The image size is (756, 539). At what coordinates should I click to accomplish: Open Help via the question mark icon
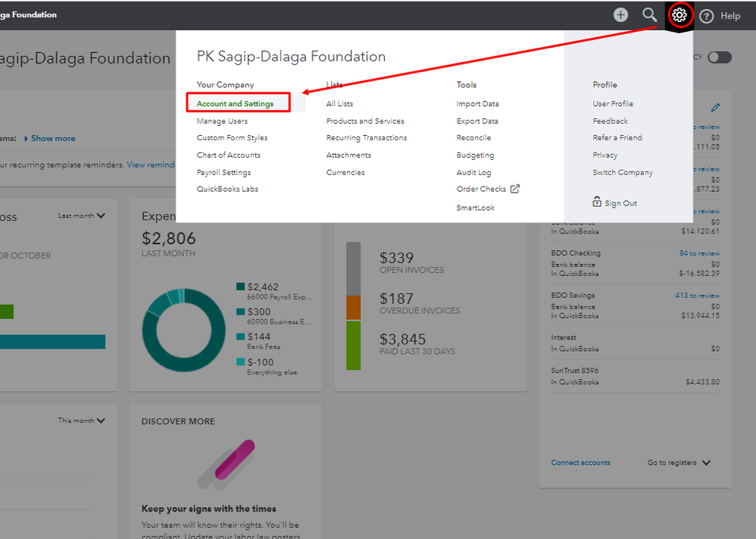click(x=707, y=16)
